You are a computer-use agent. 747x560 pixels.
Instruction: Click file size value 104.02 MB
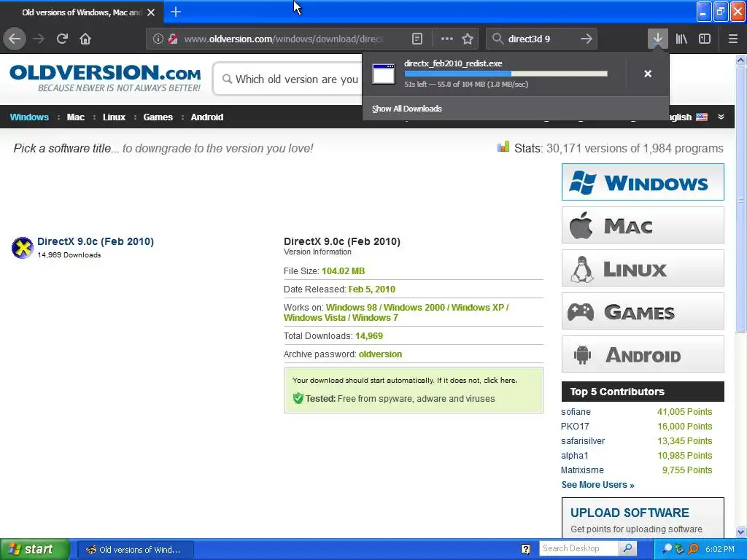point(343,271)
